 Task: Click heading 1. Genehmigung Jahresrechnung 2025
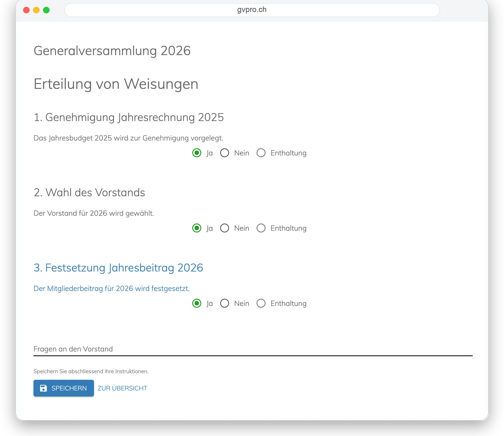click(x=129, y=117)
